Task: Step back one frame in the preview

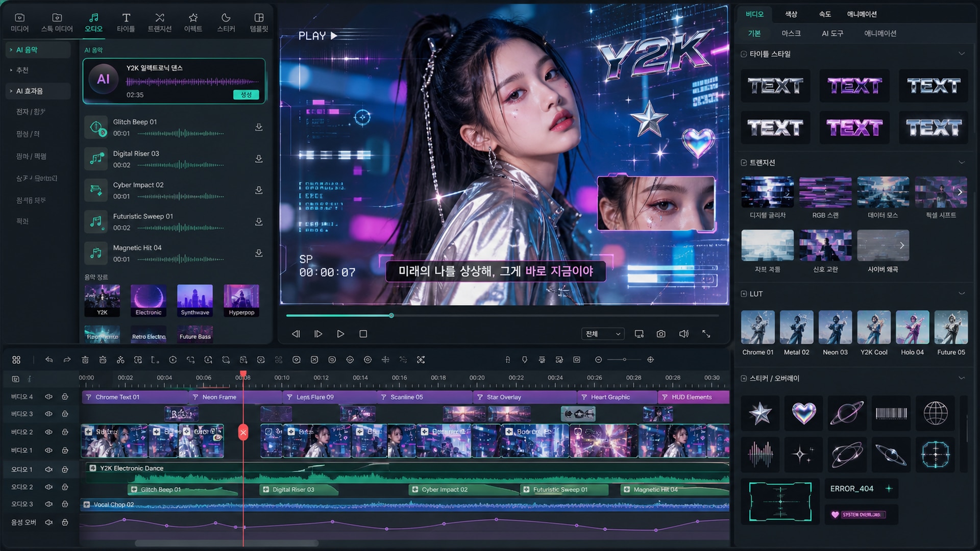Action: (x=296, y=334)
